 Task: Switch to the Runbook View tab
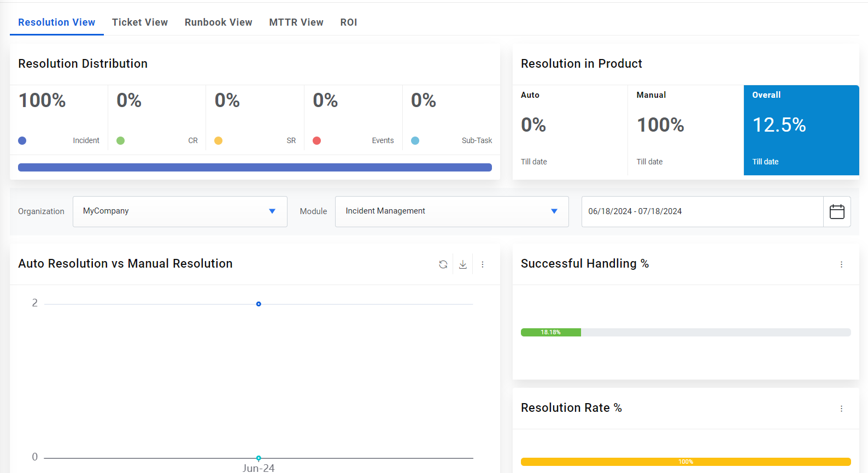pyautogui.click(x=219, y=22)
